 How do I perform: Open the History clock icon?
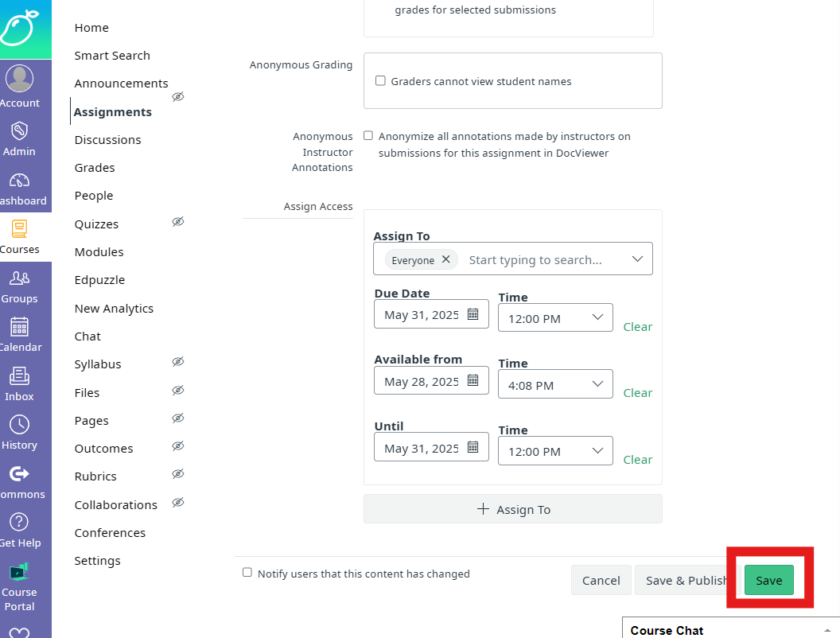[19, 426]
